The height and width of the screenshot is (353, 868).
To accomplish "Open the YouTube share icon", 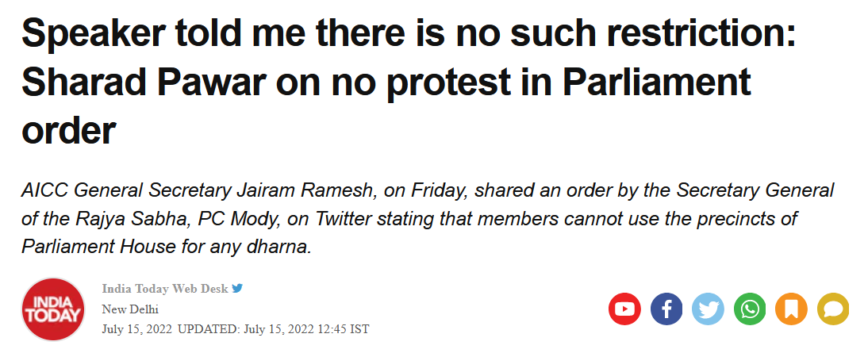I will 624,309.
